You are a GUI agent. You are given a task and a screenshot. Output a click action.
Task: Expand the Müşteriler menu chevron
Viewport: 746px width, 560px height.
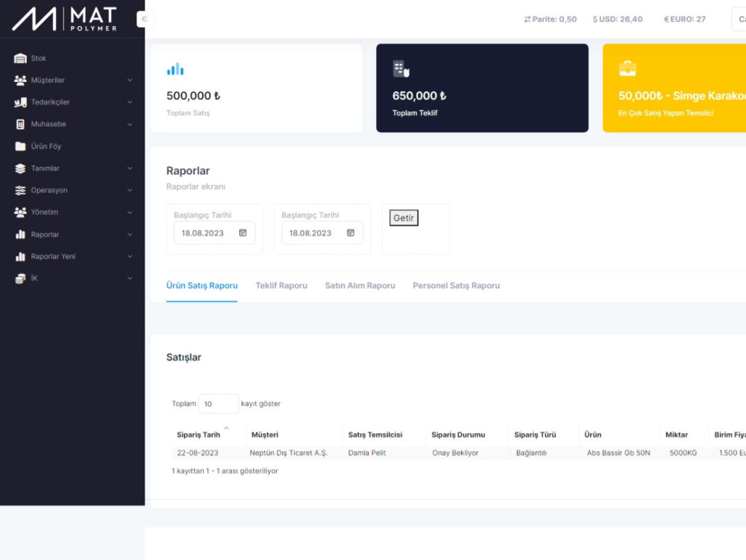click(x=130, y=81)
